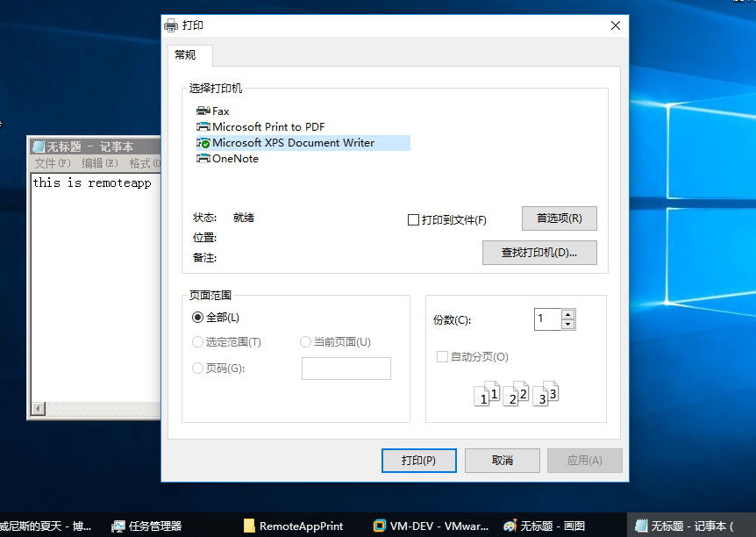Click Find Printer (查找打印机) button
The image size is (756, 537).
[x=539, y=253]
